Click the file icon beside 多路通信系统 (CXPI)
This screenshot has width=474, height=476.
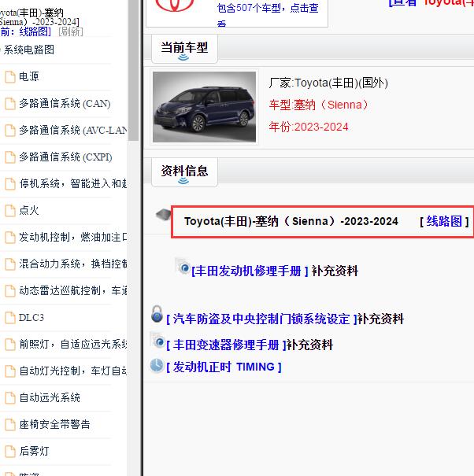[x=10, y=157]
